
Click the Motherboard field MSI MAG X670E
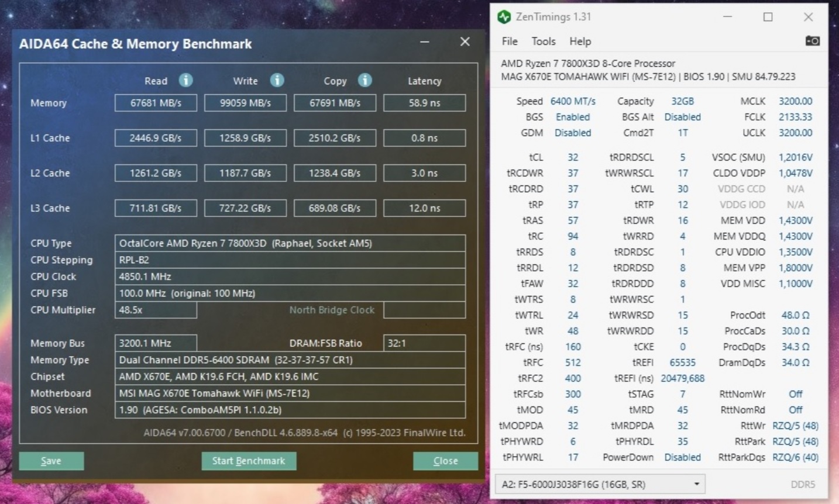pyautogui.click(x=290, y=393)
